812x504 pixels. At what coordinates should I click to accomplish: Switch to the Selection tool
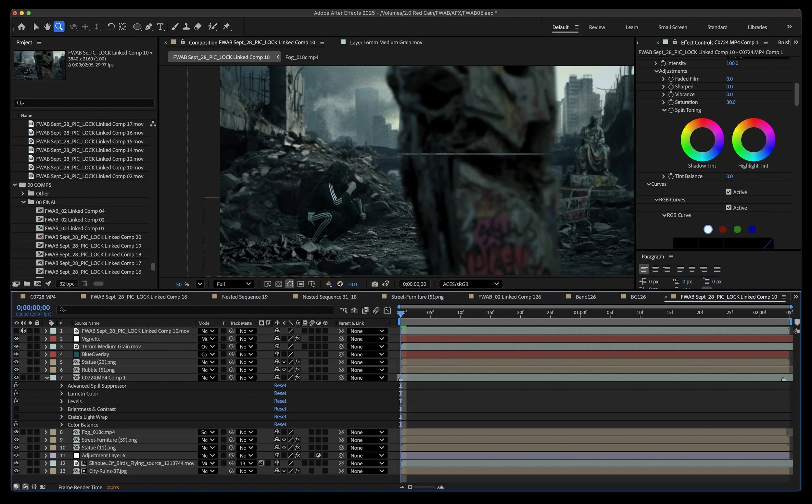(36, 27)
